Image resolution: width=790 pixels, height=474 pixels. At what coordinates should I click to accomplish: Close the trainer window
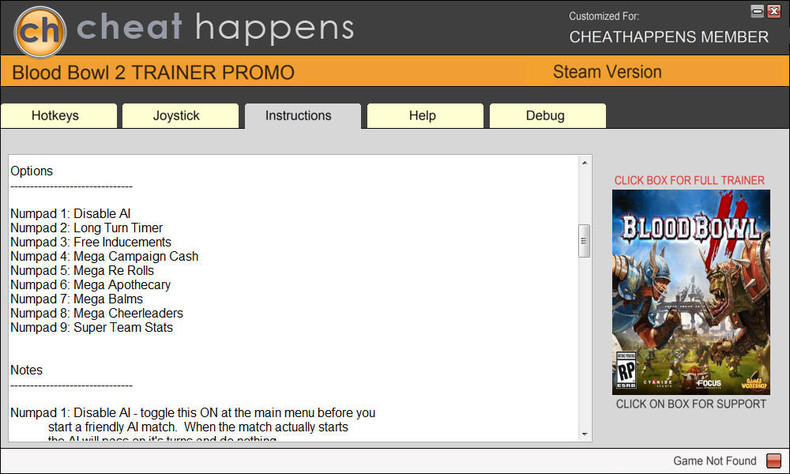[x=774, y=11]
